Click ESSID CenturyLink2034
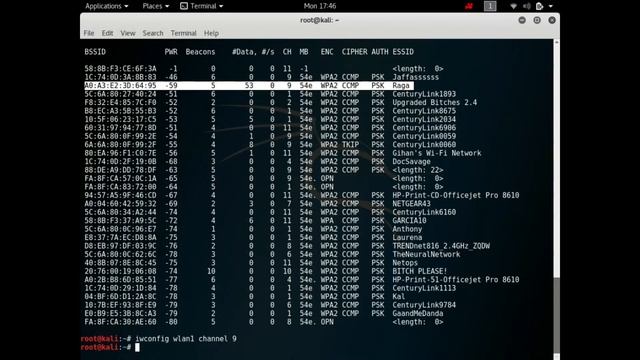Viewport: 640px width, 360px height. (424, 119)
